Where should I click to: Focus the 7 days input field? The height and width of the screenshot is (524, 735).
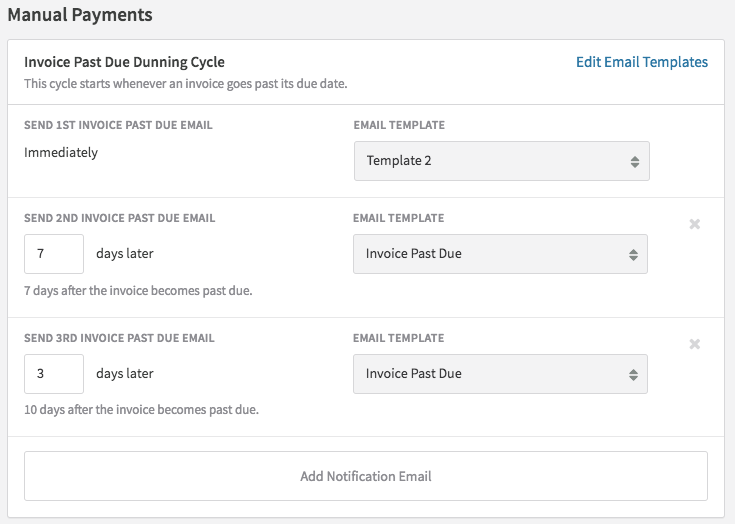[x=54, y=254]
